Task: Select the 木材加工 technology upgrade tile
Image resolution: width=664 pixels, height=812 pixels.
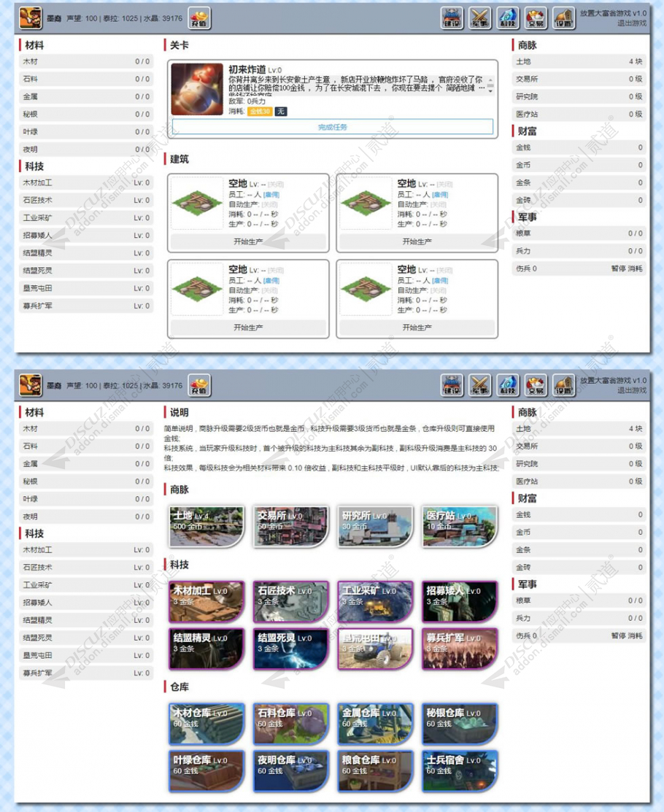Action: click(205, 600)
